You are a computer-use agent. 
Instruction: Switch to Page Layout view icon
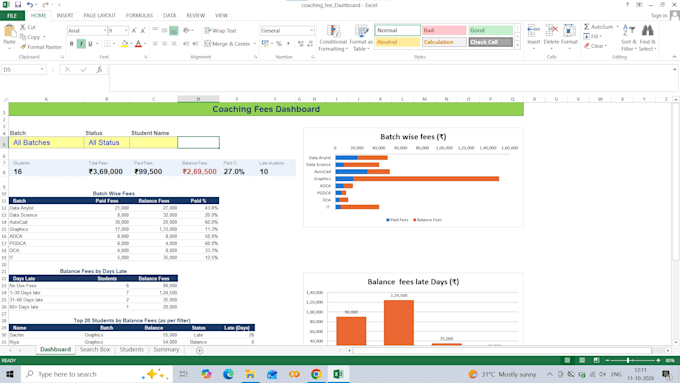(x=582, y=360)
